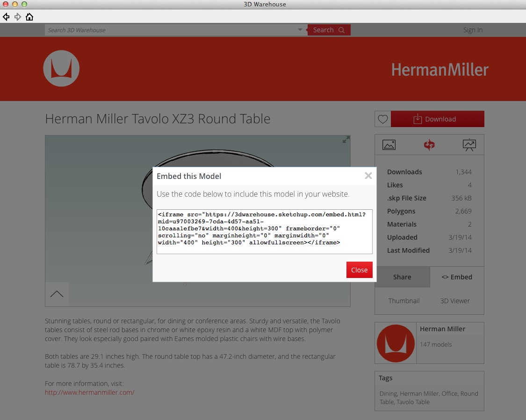Click the model title Tavolo XZ3 Round Table

point(158,119)
